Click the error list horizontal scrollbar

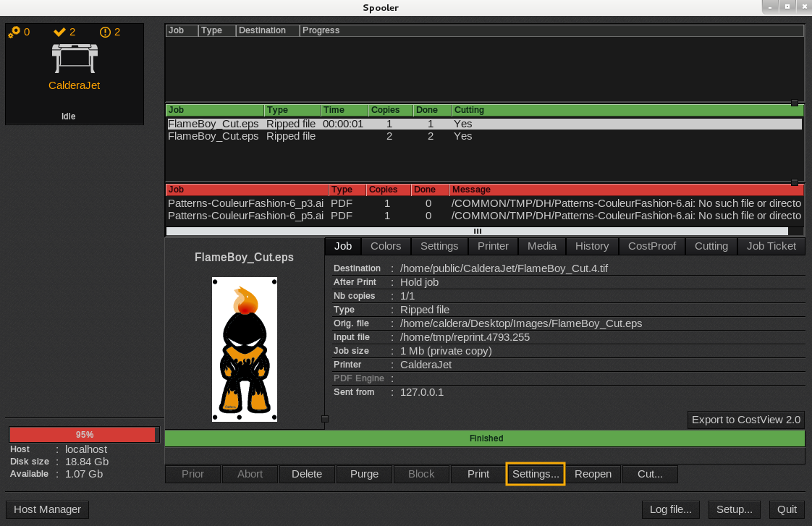478,232
